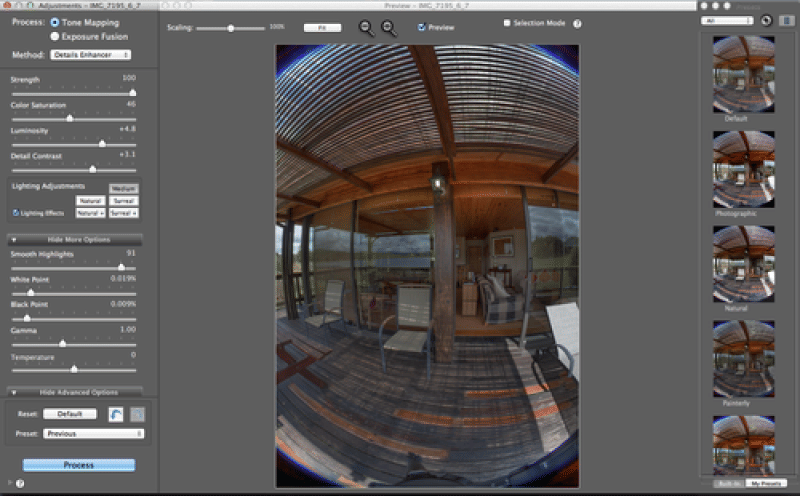Click the blue Process button

click(x=79, y=465)
